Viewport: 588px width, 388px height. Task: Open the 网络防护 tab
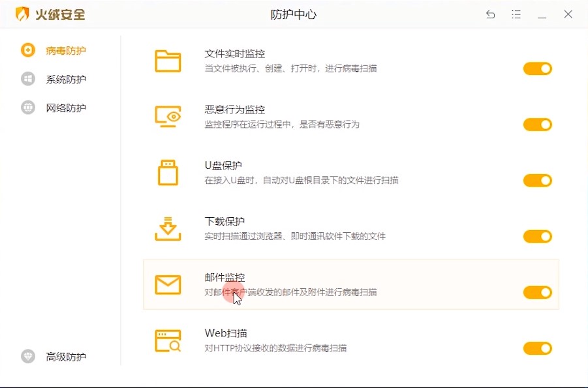pyautogui.click(x=66, y=108)
